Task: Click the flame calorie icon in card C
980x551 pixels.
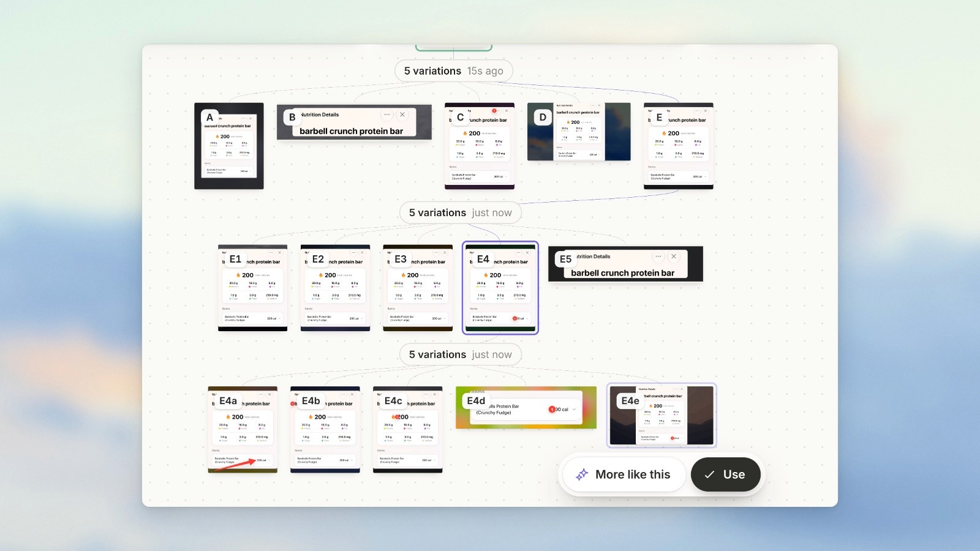Action: [x=465, y=133]
